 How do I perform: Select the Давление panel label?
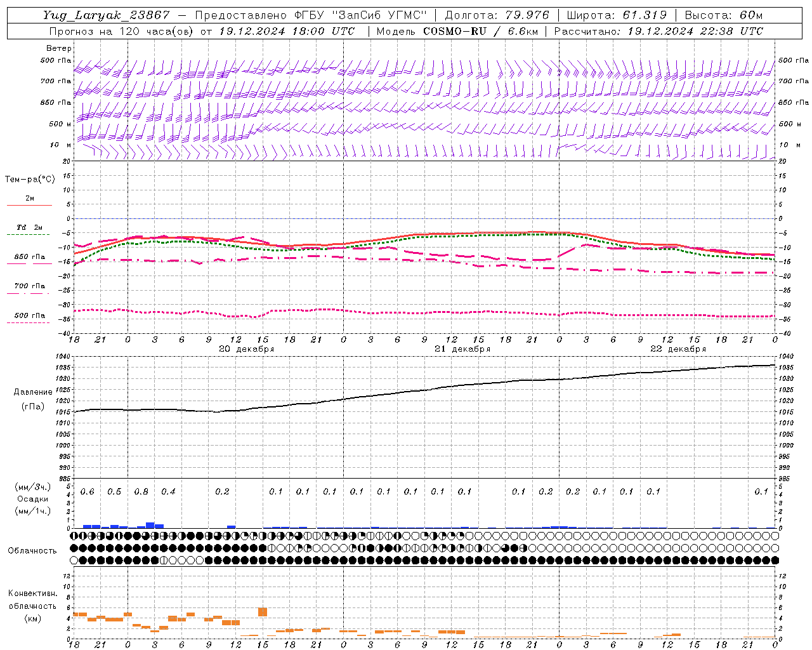(33, 392)
